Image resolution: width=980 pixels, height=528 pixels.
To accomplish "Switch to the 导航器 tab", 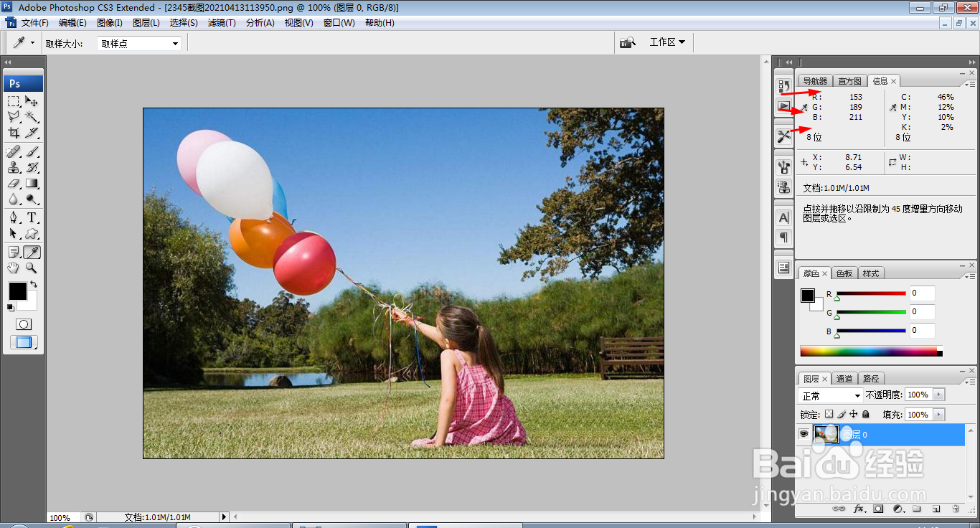I will [815, 81].
